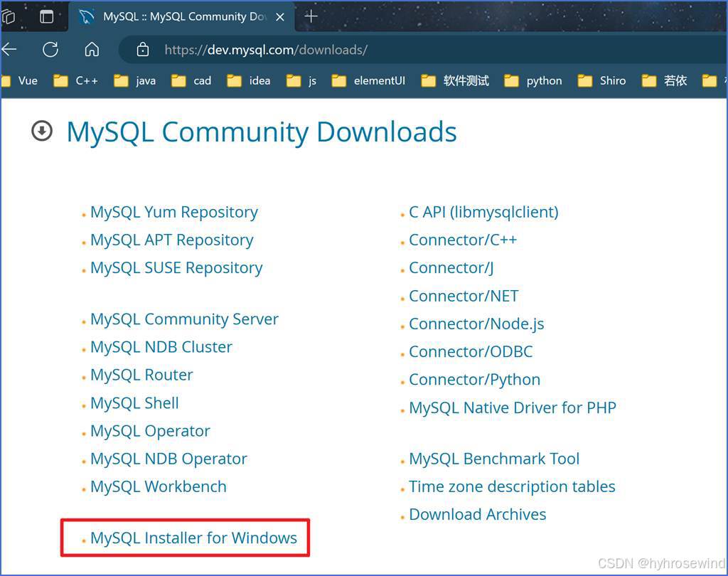The image size is (728, 576).
Task: Open Connector/NET link
Action: (464, 296)
